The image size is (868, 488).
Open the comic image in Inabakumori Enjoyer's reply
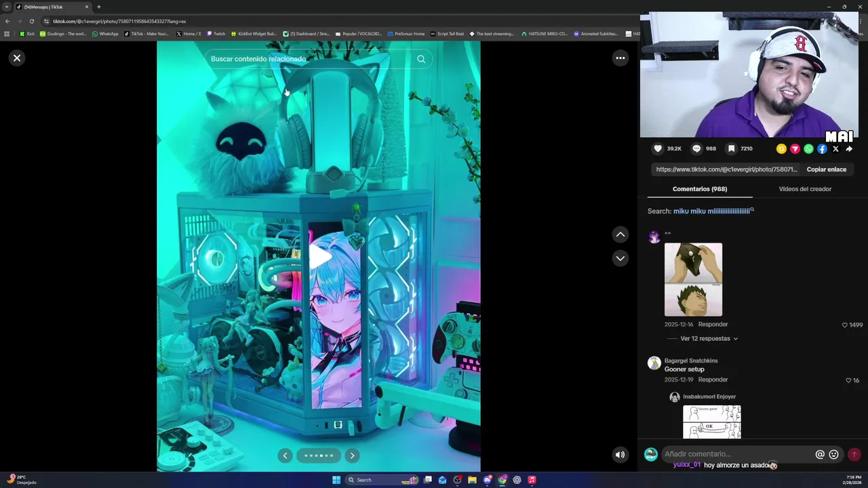point(711,422)
